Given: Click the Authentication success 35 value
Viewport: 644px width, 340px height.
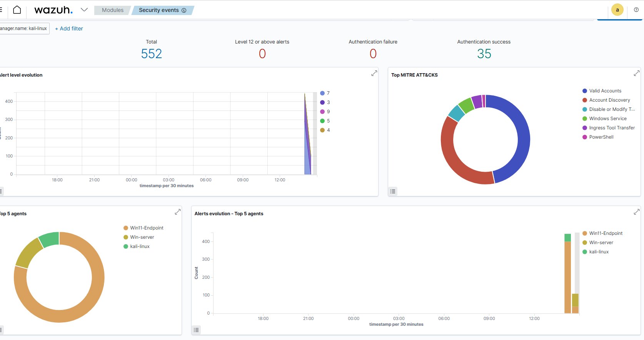Looking at the screenshot, I should pyautogui.click(x=484, y=54).
